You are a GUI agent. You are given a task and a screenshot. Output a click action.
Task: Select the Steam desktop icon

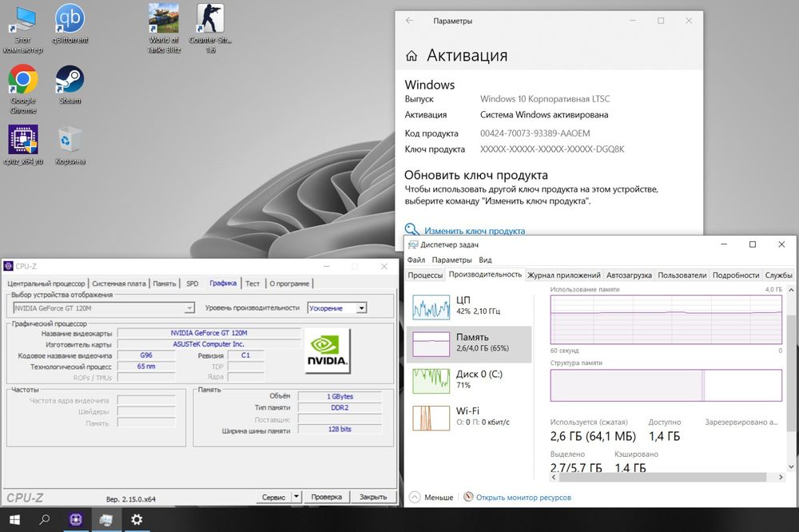(x=70, y=85)
